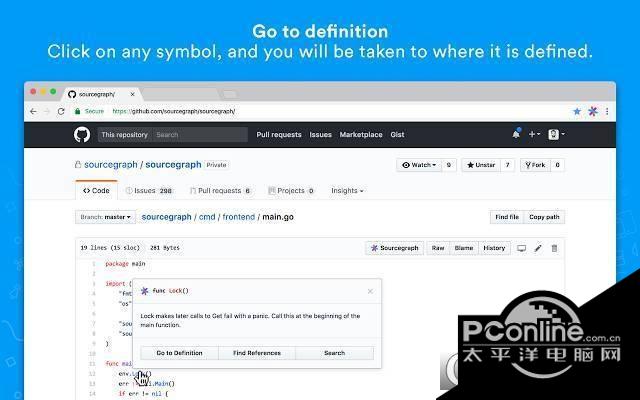
Task: Click Find References button
Action: pyautogui.click(x=257, y=353)
